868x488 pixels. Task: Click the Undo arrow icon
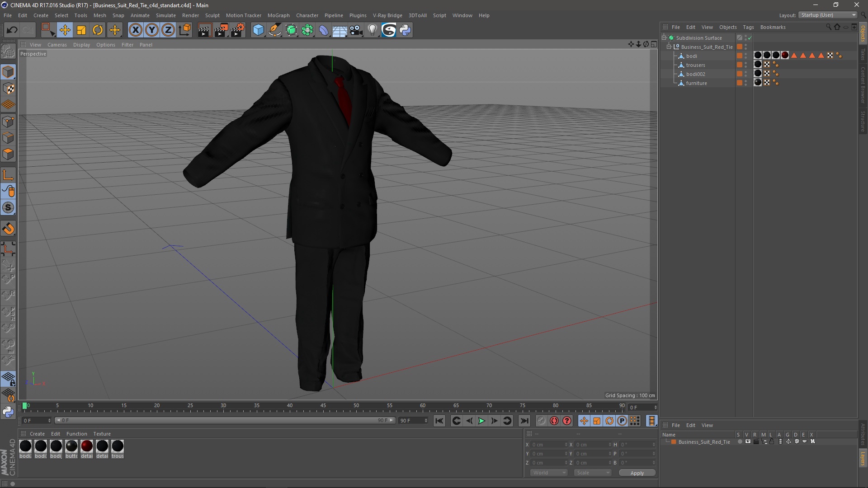(x=12, y=30)
